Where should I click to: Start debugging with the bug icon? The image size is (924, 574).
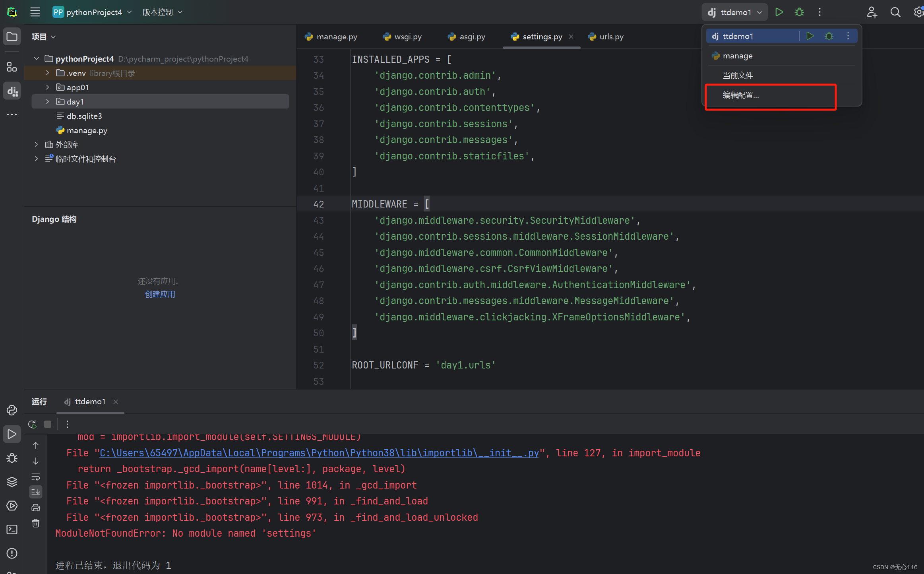click(799, 12)
